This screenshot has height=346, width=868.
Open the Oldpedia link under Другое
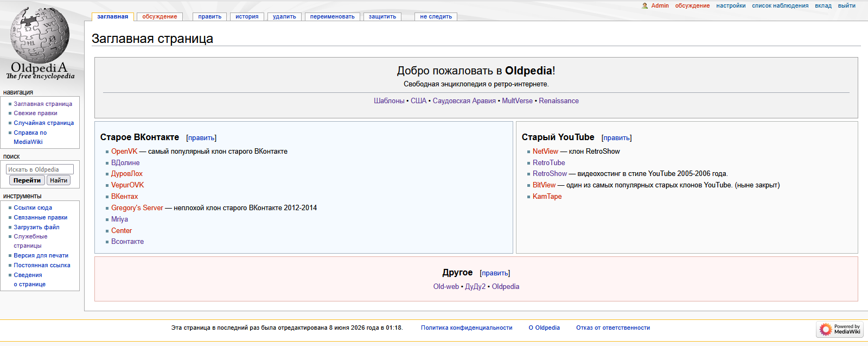tap(506, 287)
